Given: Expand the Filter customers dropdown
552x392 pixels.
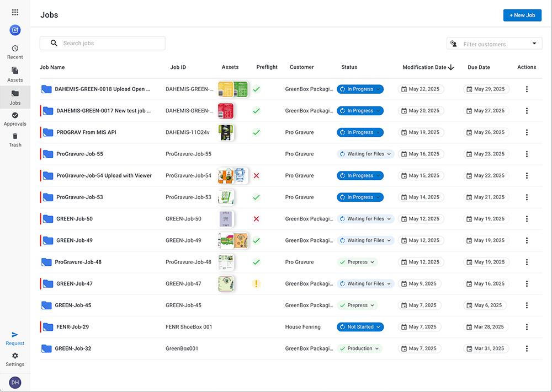Looking at the screenshot, I should click(534, 44).
